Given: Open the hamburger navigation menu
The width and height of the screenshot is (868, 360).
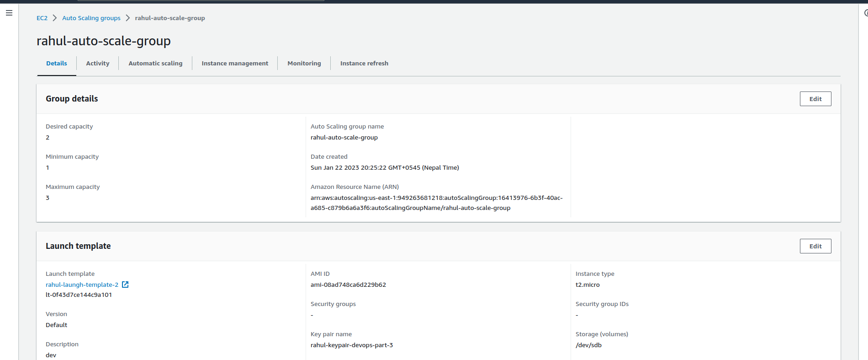Looking at the screenshot, I should [x=9, y=13].
